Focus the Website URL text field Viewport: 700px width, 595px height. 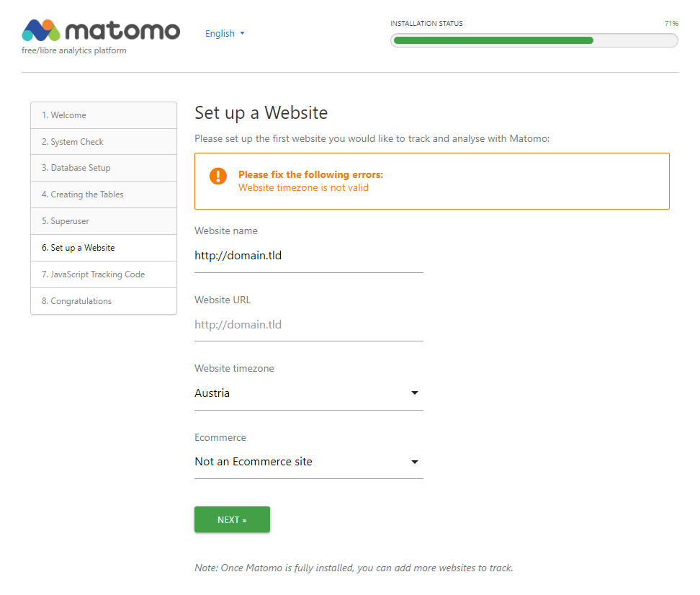[x=308, y=325]
